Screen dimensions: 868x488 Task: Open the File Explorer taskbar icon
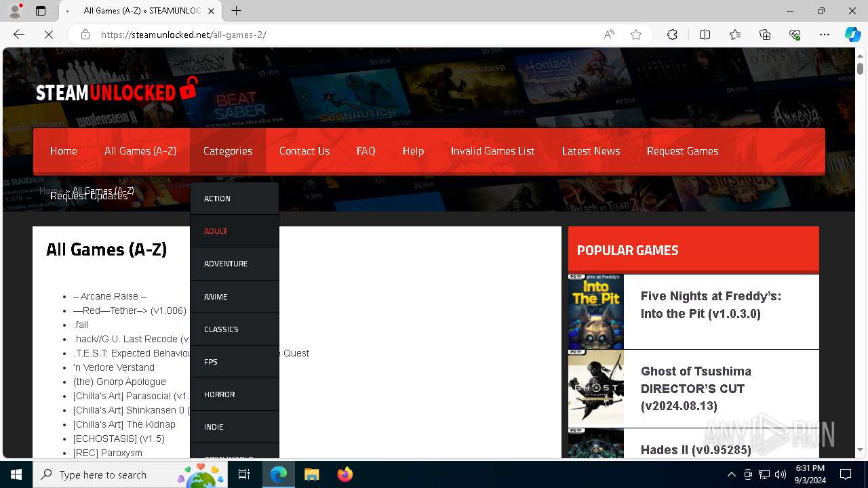point(311,474)
